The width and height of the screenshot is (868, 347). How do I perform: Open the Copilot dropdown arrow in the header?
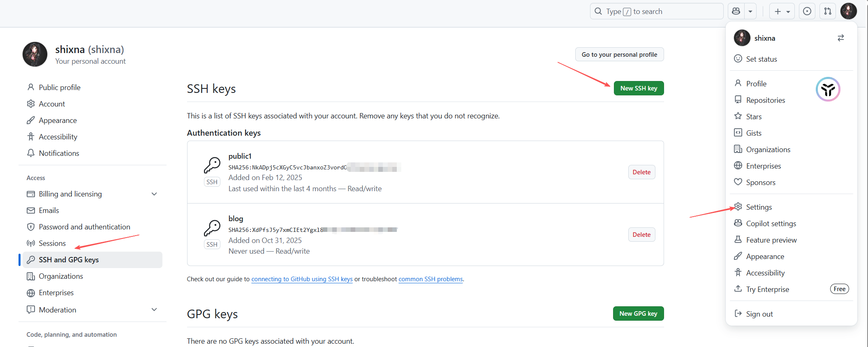tap(750, 12)
